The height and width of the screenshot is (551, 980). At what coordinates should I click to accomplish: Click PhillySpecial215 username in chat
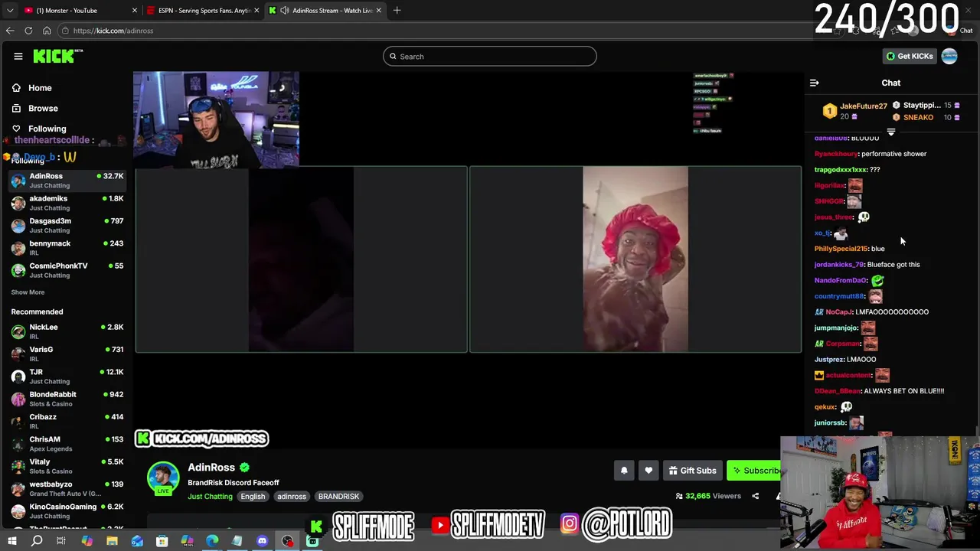[x=841, y=249]
